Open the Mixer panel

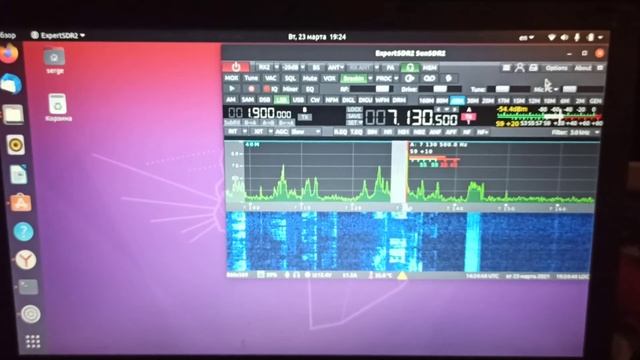point(290,89)
